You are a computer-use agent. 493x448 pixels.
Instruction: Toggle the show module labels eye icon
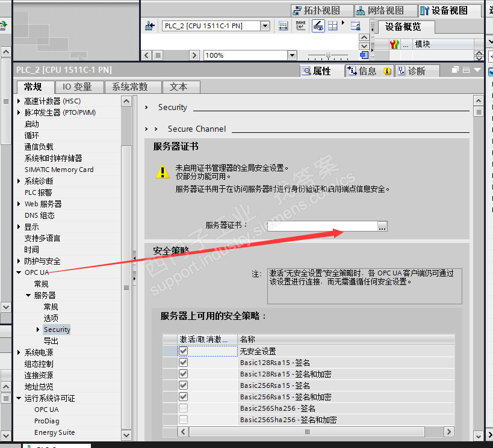pos(318,26)
